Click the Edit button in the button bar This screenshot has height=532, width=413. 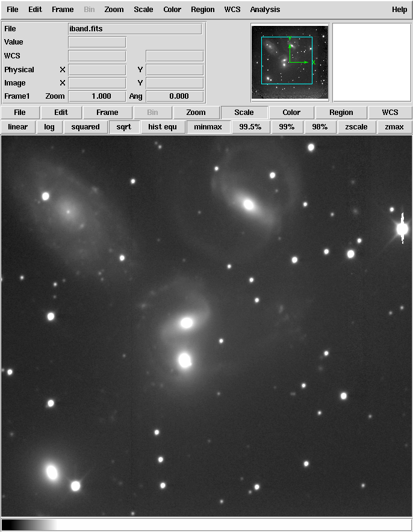(x=61, y=113)
